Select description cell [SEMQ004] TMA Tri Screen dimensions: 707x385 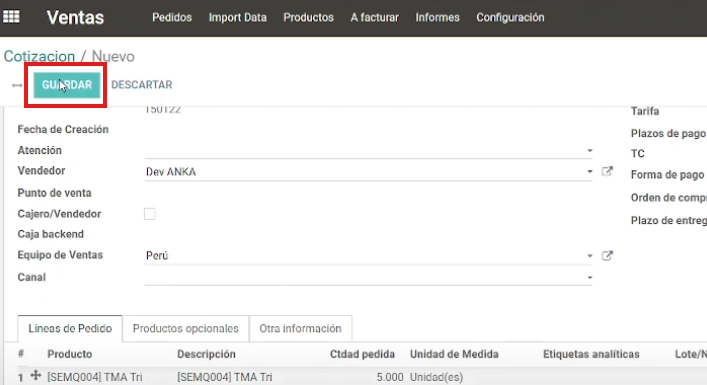pos(225,377)
